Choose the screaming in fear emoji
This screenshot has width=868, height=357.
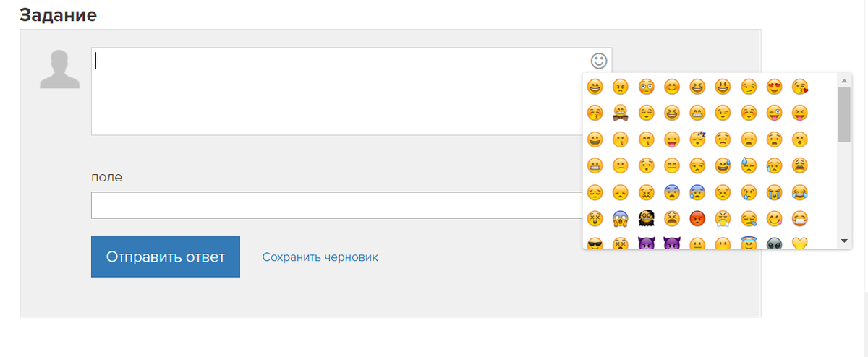[620, 218]
